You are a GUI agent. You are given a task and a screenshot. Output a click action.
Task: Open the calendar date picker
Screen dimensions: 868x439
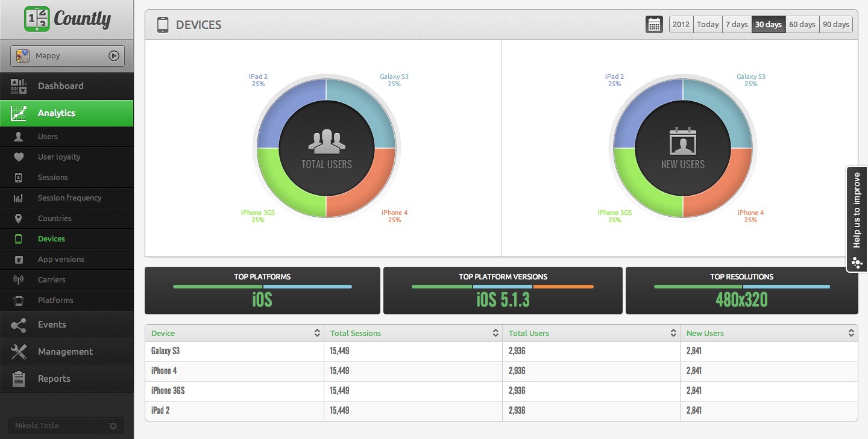pos(654,25)
